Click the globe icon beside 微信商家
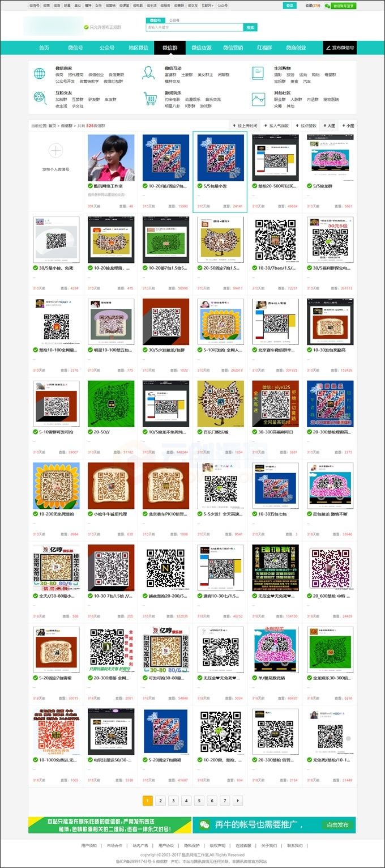385x868 pixels. coord(39,73)
